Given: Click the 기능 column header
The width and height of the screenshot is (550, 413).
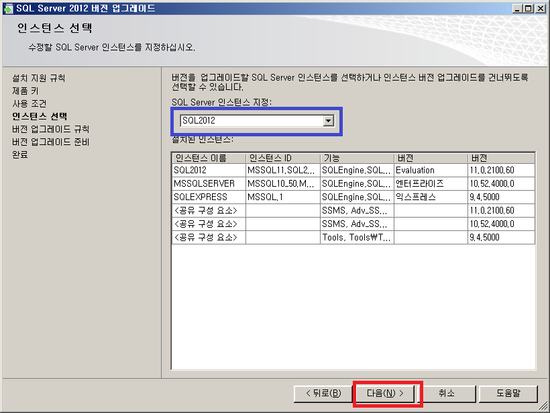Looking at the screenshot, I should [357, 158].
